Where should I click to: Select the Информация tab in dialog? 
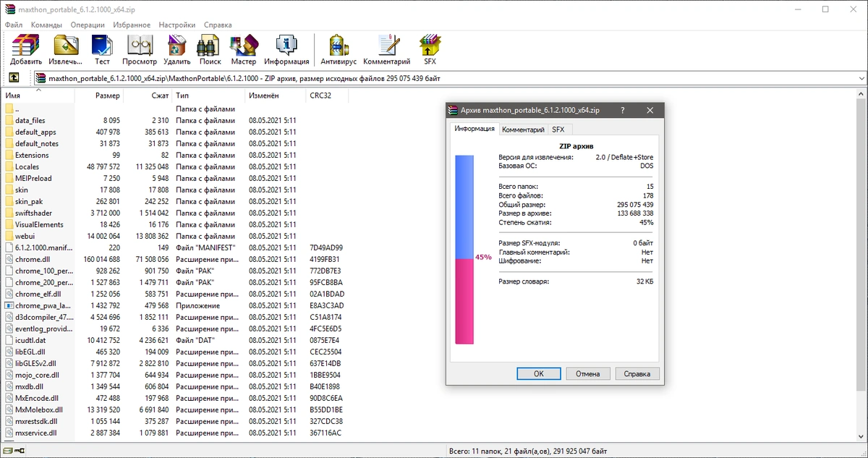click(475, 129)
